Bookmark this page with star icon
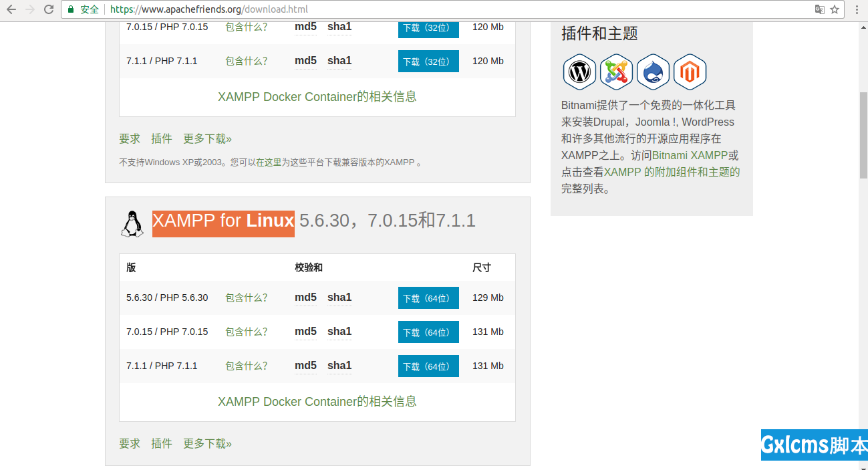 (835, 9)
